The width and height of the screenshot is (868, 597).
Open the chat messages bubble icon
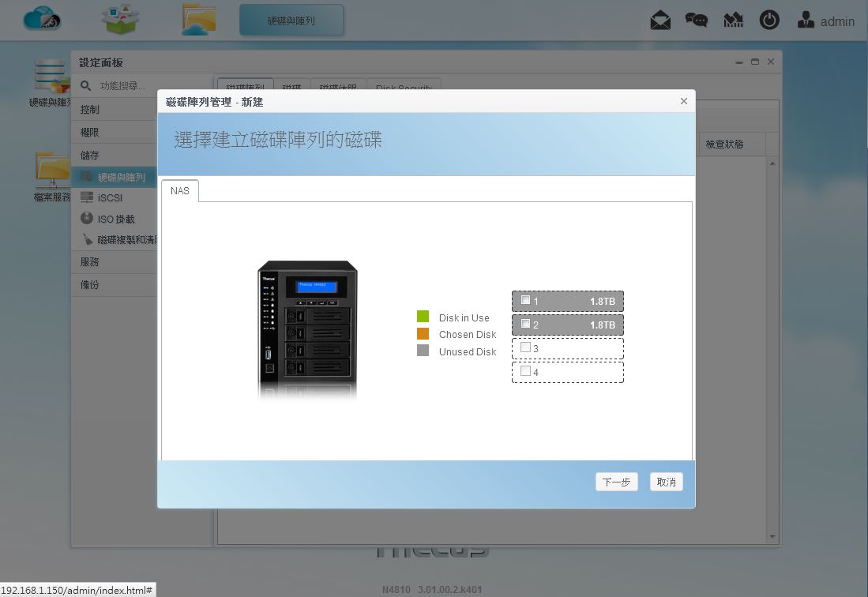tap(696, 21)
